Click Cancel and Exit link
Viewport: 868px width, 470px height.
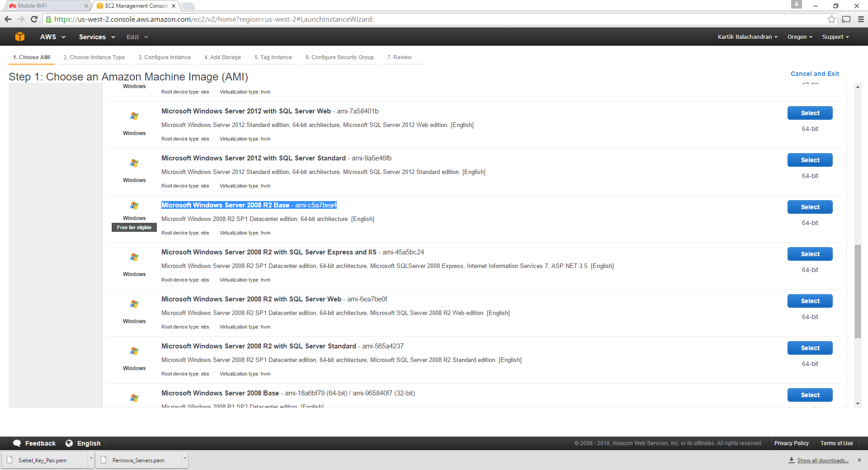815,74
